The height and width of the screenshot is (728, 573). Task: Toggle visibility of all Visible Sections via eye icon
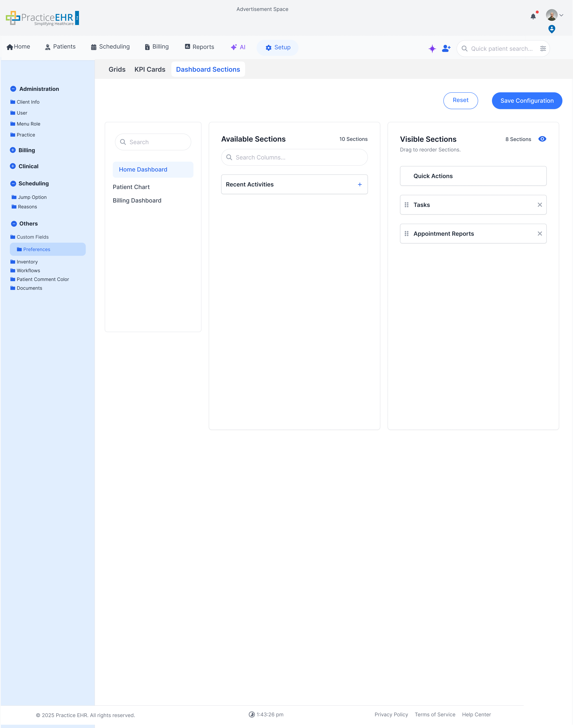(543, 139)
